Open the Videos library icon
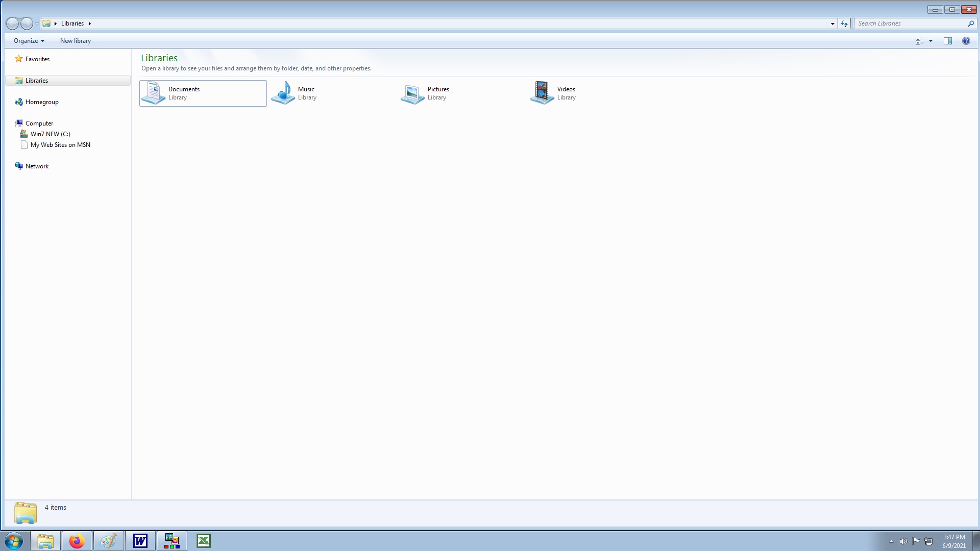980x551 pixels. (542, 93)
